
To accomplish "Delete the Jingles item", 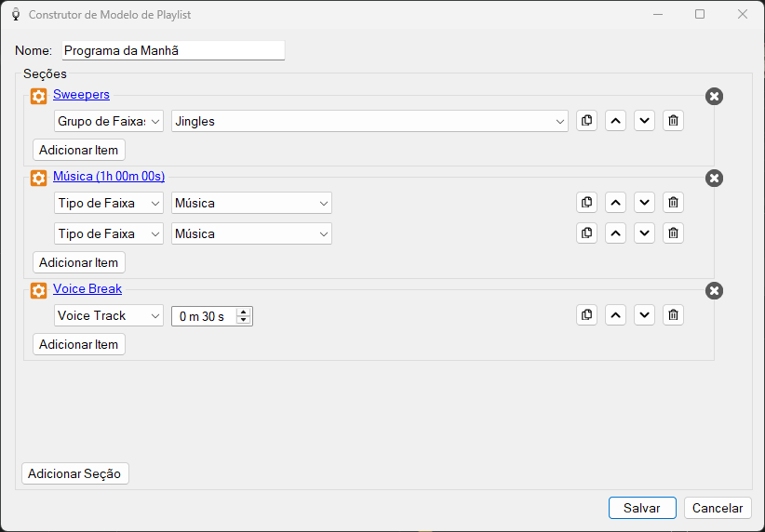I will [x=673, y=120].
